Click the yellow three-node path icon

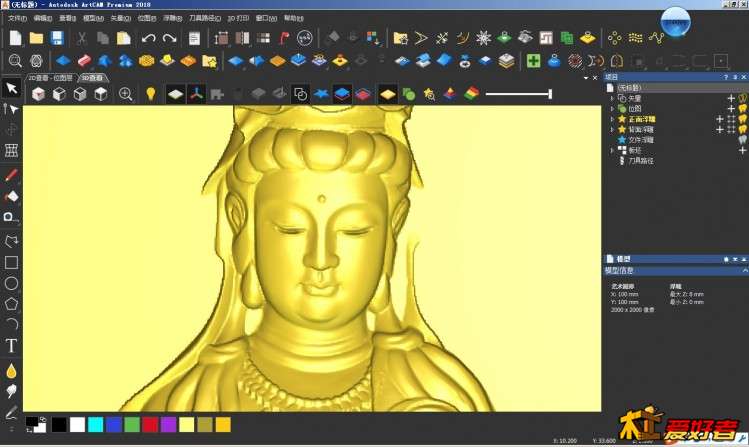tap(656, 38)
